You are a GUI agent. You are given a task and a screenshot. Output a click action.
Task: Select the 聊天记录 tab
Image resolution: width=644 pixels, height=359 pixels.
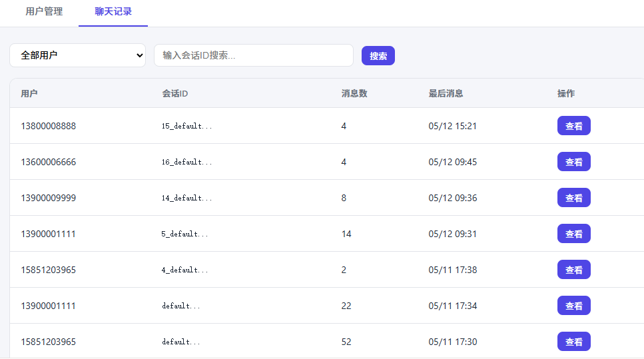point(113,11)
